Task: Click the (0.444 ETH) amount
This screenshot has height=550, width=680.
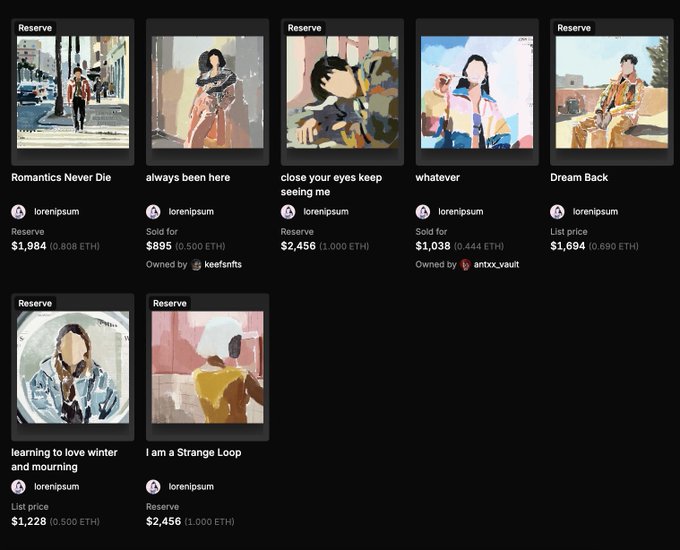Action: (479, 246)
